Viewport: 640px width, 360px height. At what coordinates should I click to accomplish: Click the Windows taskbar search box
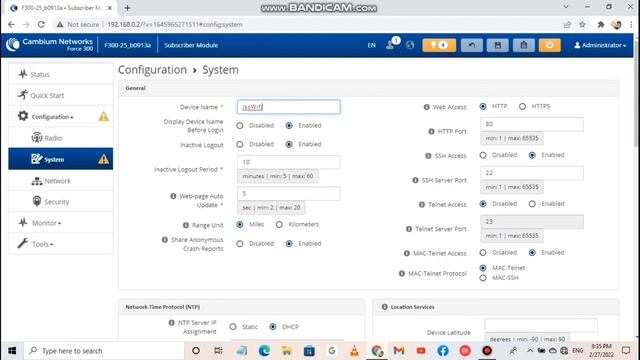point(104,351)
